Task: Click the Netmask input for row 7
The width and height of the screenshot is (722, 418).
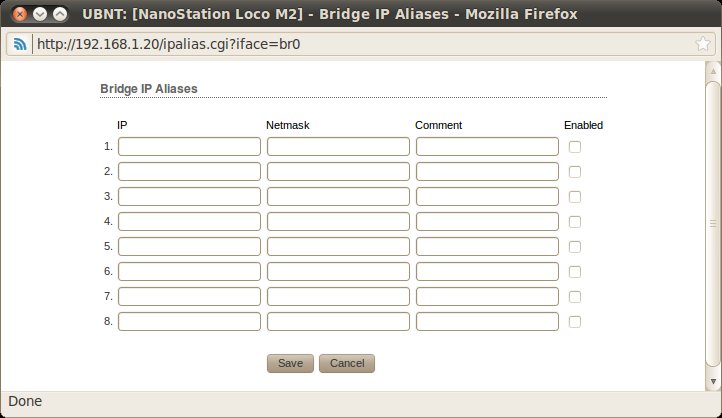Action: click(338, 297)
